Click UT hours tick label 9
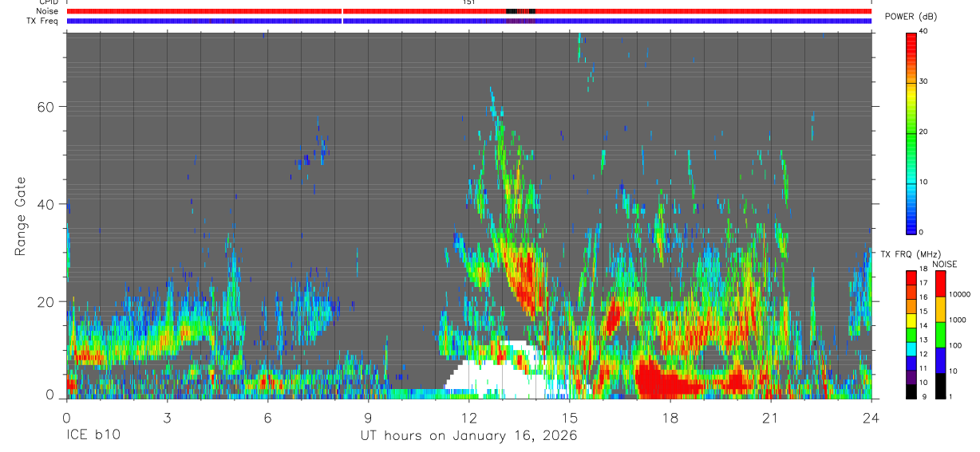Screen dimensions: 980x452 point(368,418)
